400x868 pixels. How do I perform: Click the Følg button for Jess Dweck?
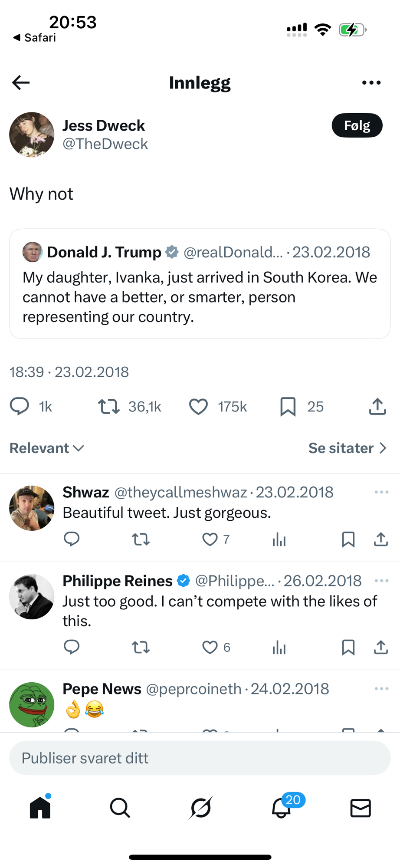(x=357, y=125)
